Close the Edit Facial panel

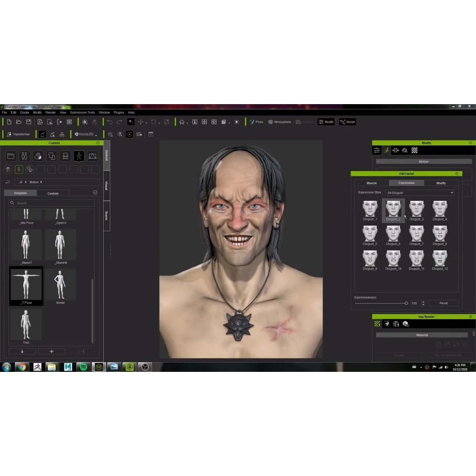tap(457, 174)
